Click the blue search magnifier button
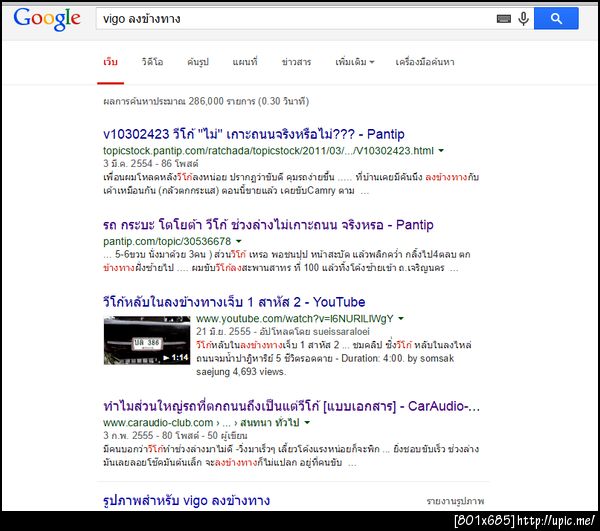The image size is (600, 531). [x=556, y=18]
